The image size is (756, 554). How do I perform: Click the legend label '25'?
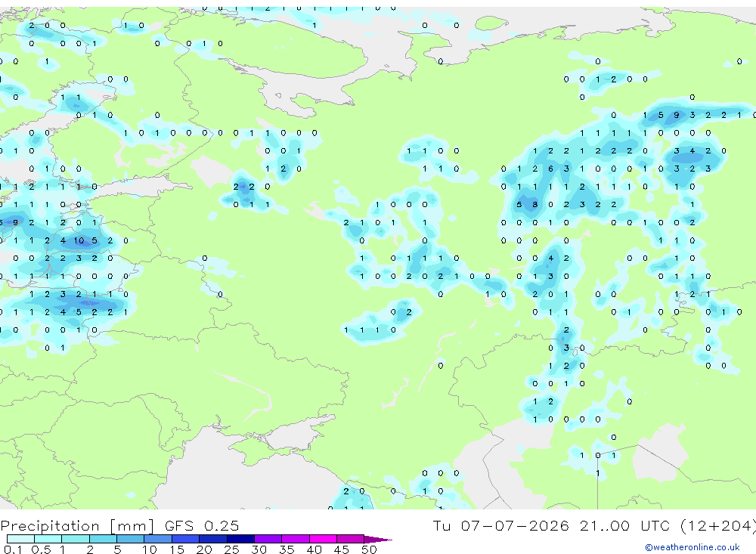231,549
